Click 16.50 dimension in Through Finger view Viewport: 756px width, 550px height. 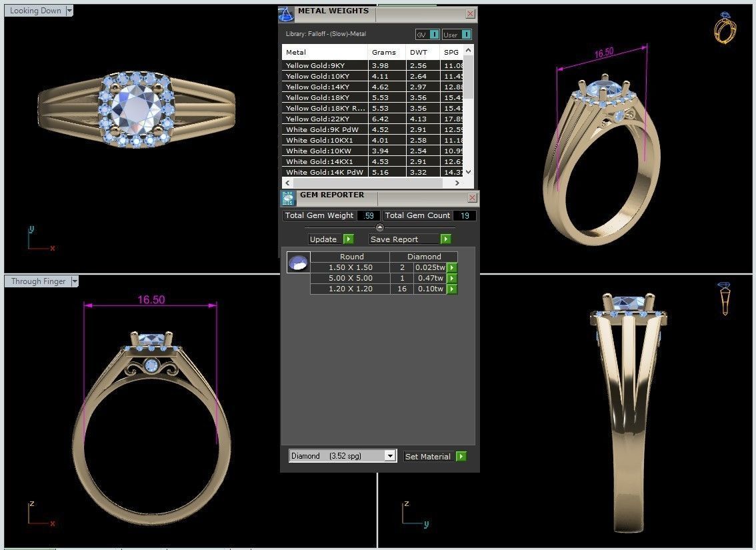tap(151, 299)
